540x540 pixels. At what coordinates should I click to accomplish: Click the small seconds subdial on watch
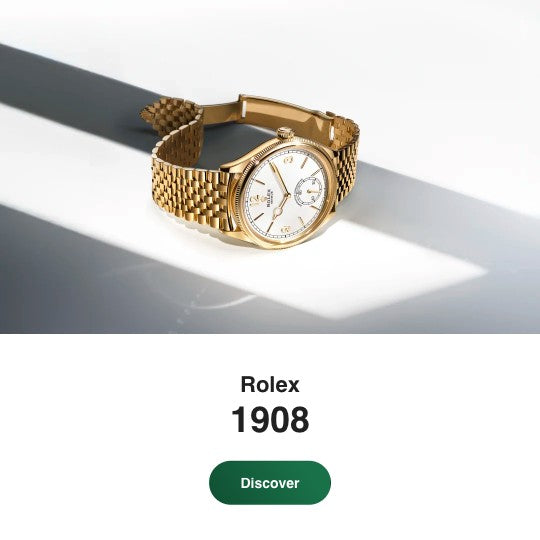(308, 191)
